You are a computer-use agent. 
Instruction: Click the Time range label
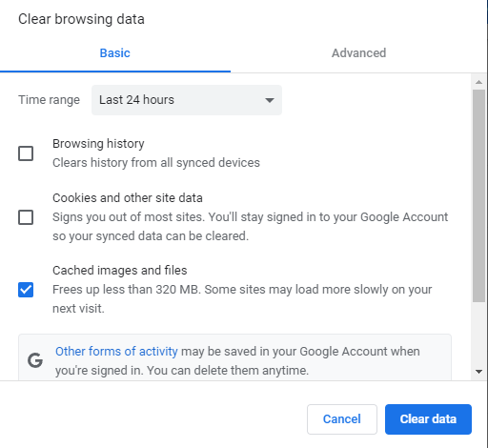49,100
